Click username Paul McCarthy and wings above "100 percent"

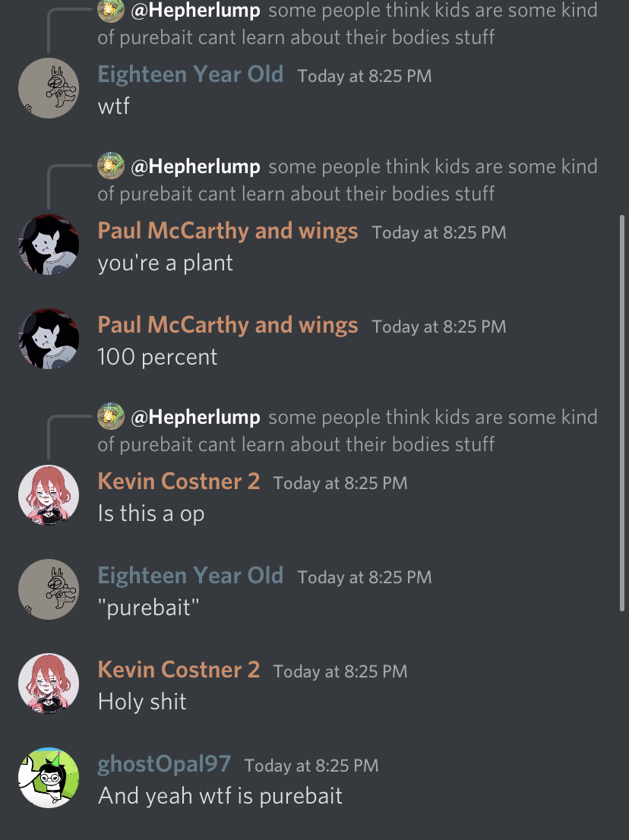228,324
